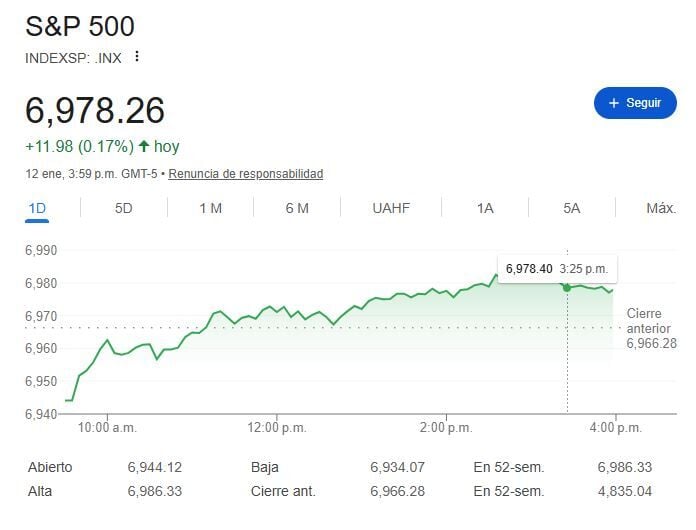Click the plus icon in the Seguir button
The height and width of the screenshot is (530, 696).
pos(614,103)
